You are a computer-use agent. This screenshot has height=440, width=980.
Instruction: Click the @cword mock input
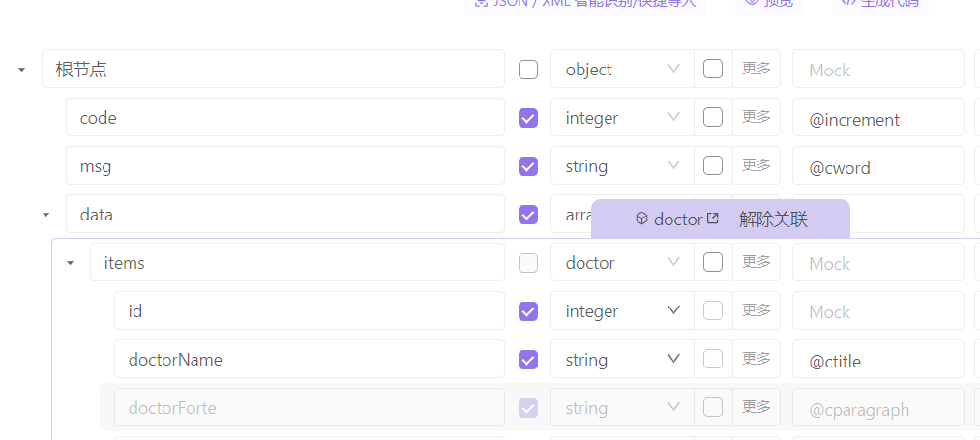(877, 167)
